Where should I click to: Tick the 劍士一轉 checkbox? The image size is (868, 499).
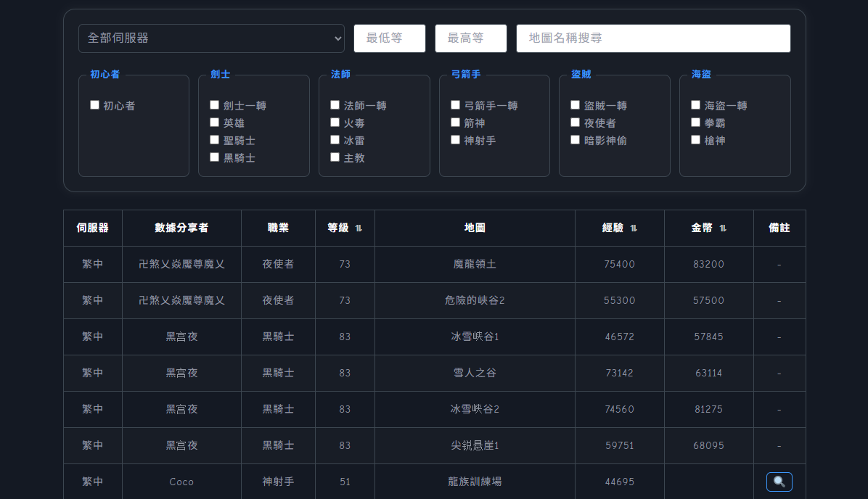tap(215, 104)
